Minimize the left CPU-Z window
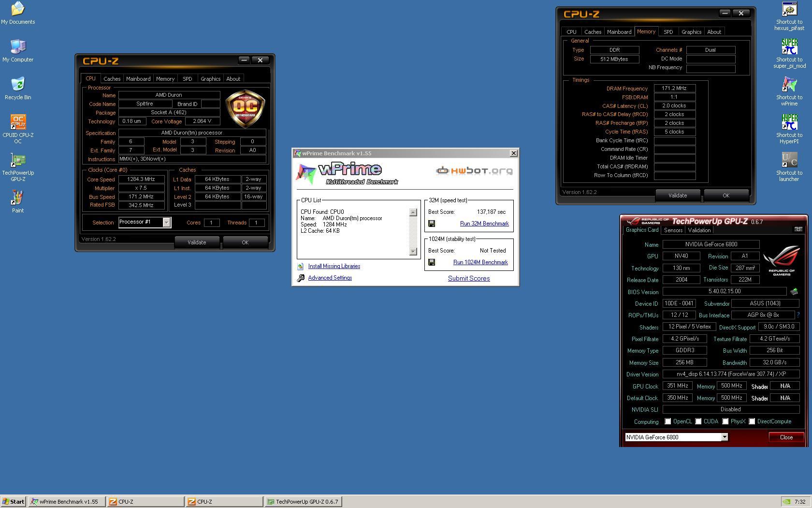This screenshot has width=812, height=508. tap(244, 60)
